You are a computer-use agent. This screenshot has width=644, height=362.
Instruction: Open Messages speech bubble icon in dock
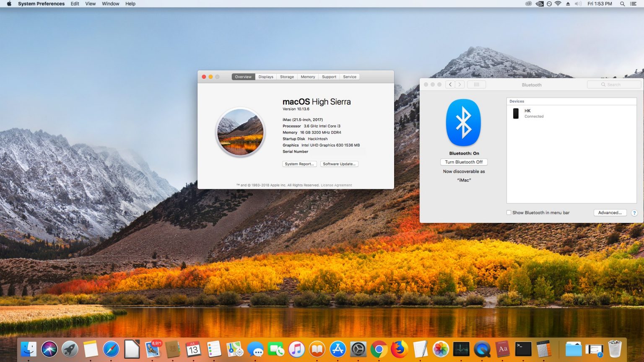point(255,349)
